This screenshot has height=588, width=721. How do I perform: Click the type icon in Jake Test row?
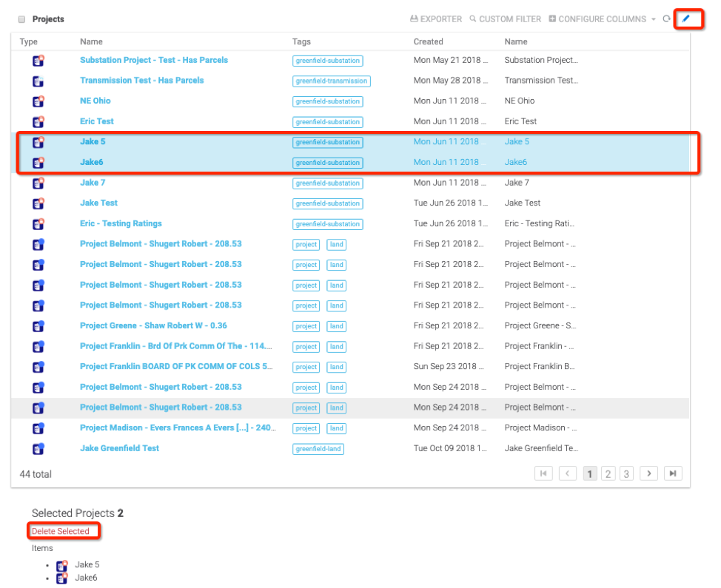pyautogui.click(x=38, y=203)
